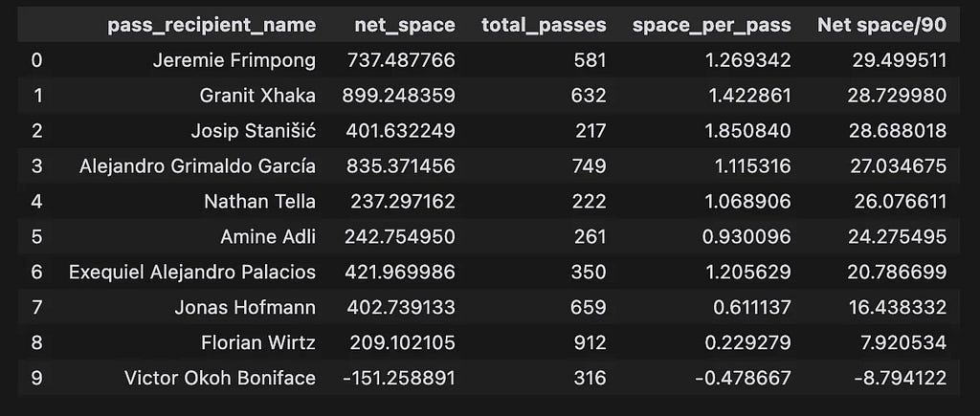Select Exequiel Alejandro Palacios name cell

click(192, 273)
